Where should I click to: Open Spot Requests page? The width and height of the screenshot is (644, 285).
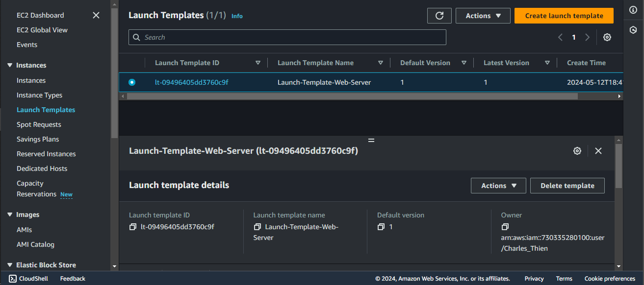tap(39, 124)
